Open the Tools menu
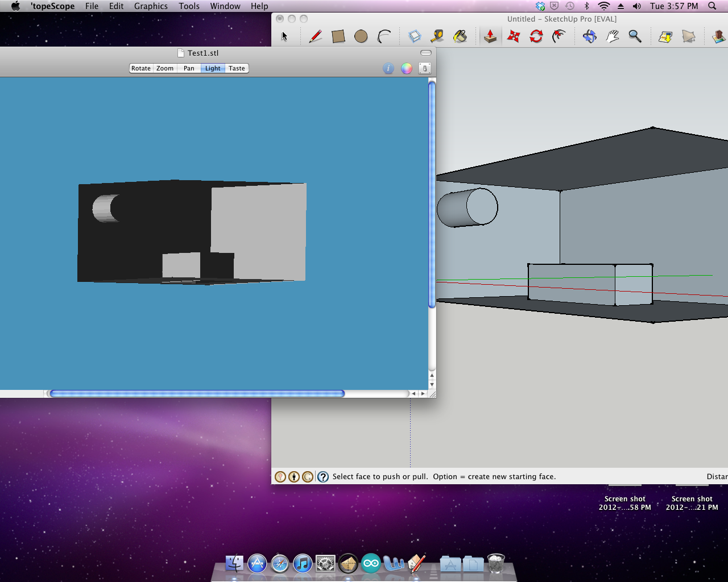 click(x=189, y=6)
